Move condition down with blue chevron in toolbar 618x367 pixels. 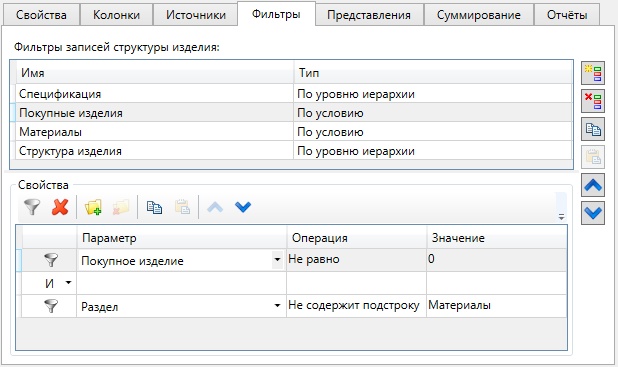click(x=243, y=207)
